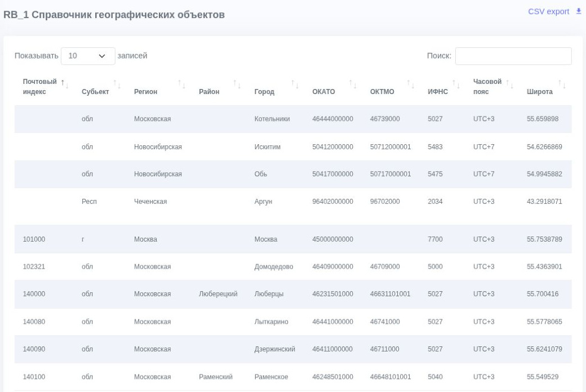Image resolution: width=586 pixels, height=392 pixels.
Task: Click OKATO value 46248501000
Action: [332, 377]
